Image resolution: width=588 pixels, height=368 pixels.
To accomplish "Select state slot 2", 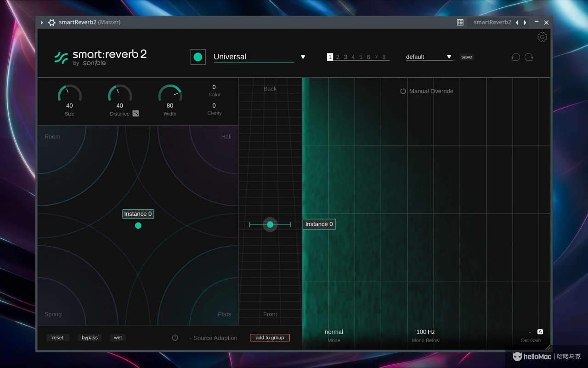I will [338, 57].
